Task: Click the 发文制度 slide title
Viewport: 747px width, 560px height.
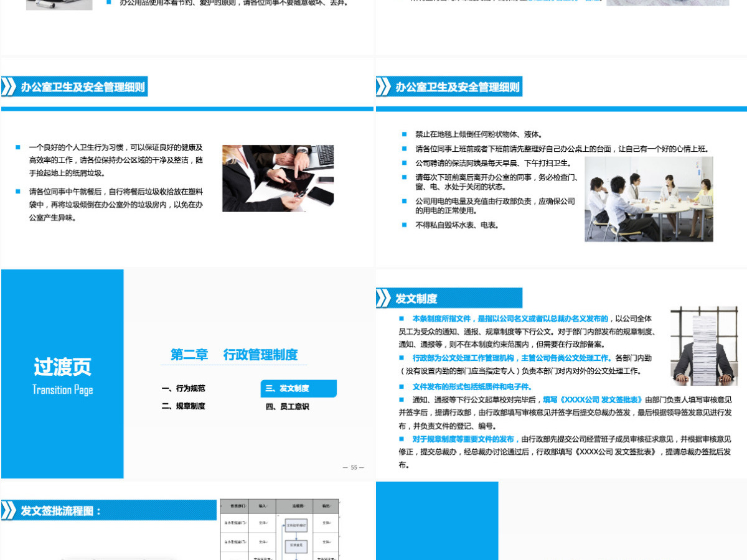Action: pos(416,299)
